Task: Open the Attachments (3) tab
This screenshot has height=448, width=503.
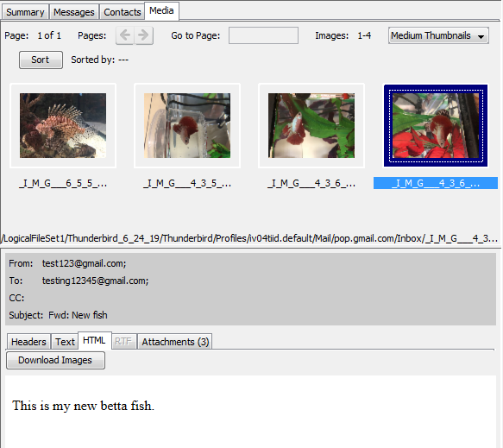Action: [x=175, y=342]
